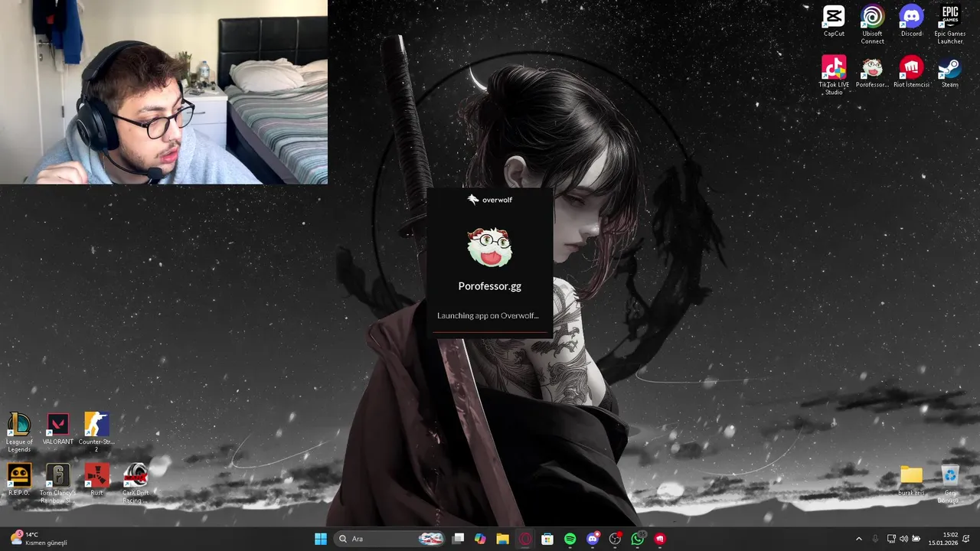Select the Counter-Strike 2 desktop icon
Screen dimensions: 980x551
coord(96,432)
